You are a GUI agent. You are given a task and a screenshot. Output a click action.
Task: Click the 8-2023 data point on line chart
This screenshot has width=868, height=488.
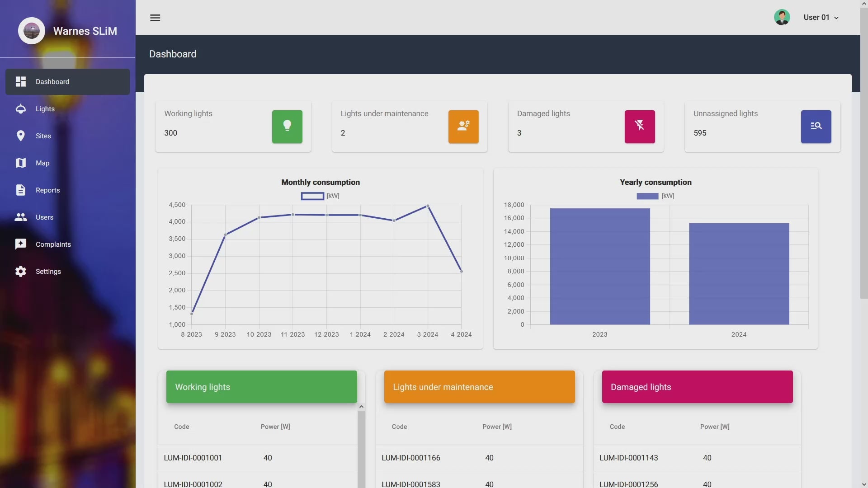192,314
